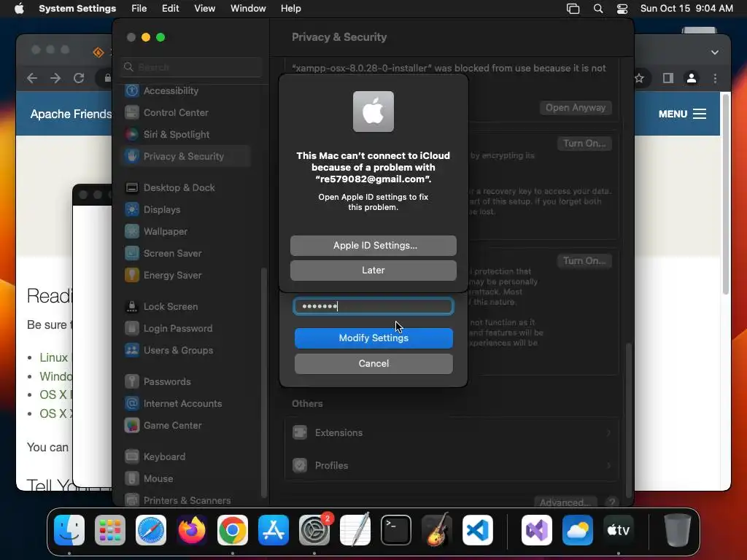Click the Control Center sidebar icon
Image resolution: width=747 pixels, height=560 pixels.
(x=131, y=112)
